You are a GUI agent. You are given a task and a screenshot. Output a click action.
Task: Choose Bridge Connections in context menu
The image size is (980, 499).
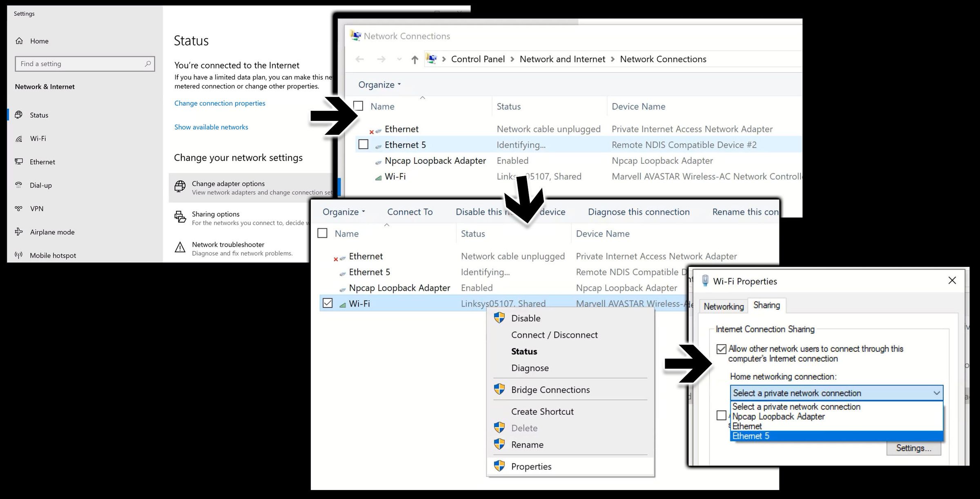(550, 390)
